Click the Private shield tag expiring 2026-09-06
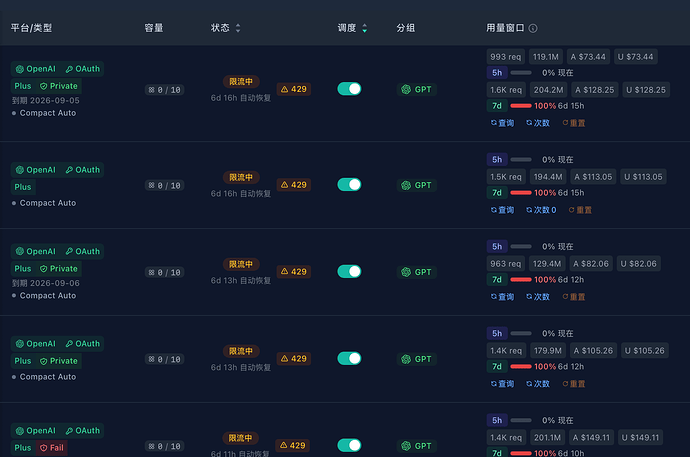The width and height of the screenshot is (690, 457). [x=59, y=269]
